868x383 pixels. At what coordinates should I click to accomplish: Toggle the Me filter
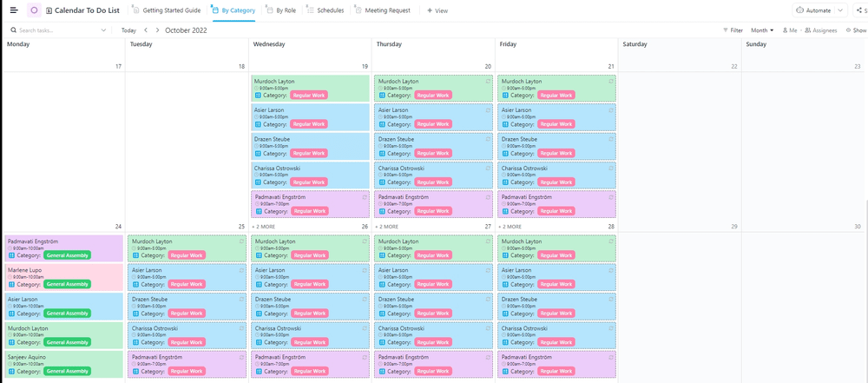(x=790, y=30)
